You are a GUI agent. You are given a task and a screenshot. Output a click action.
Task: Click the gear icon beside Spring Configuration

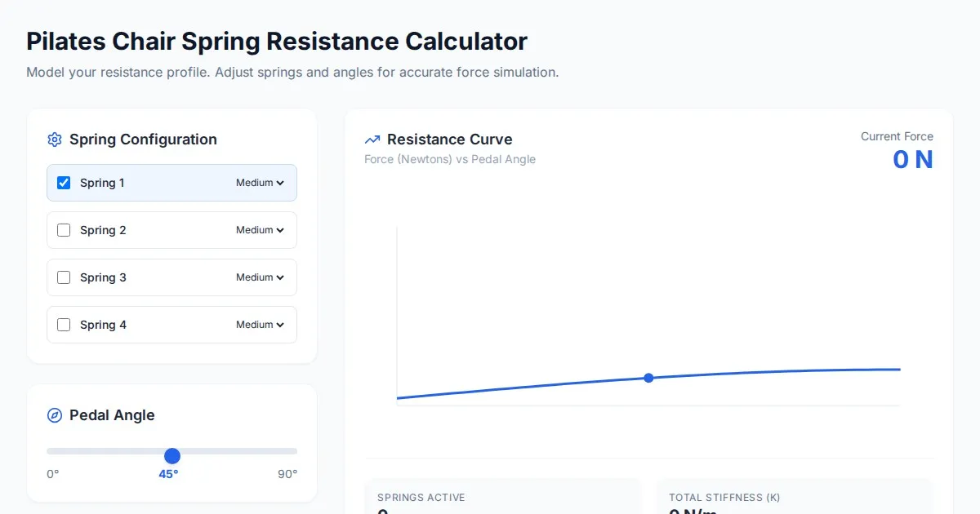[55, 140]
